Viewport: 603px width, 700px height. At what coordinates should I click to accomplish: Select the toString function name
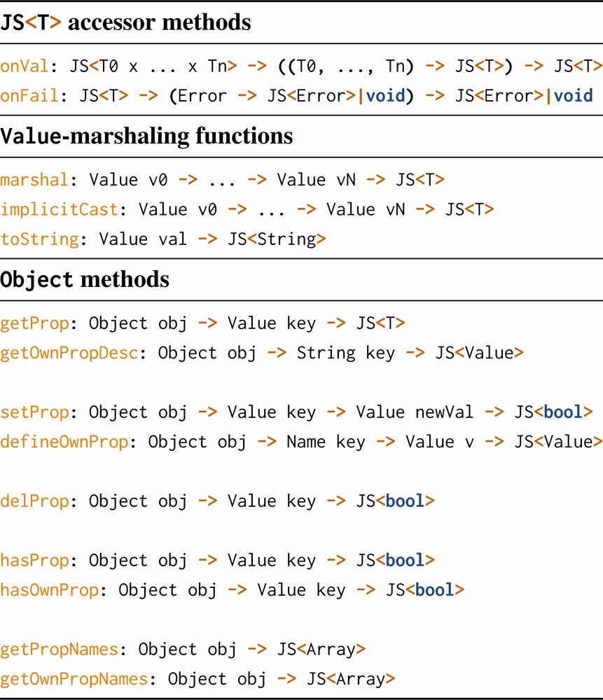(x=39, y=239)
